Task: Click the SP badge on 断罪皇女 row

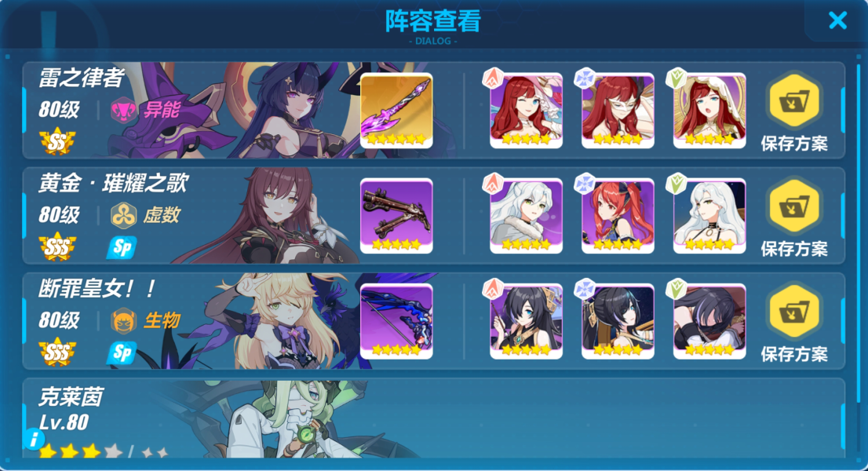Action: point(122,352)
